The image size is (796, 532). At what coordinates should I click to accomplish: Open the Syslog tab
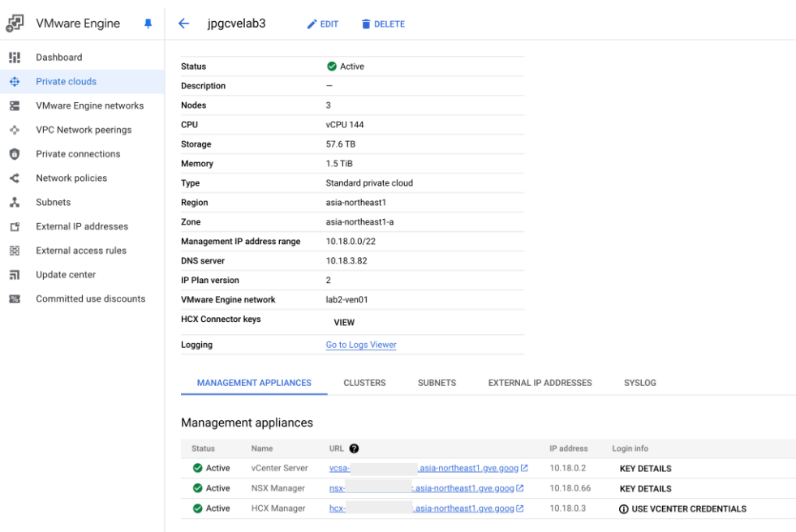[639, 383]
